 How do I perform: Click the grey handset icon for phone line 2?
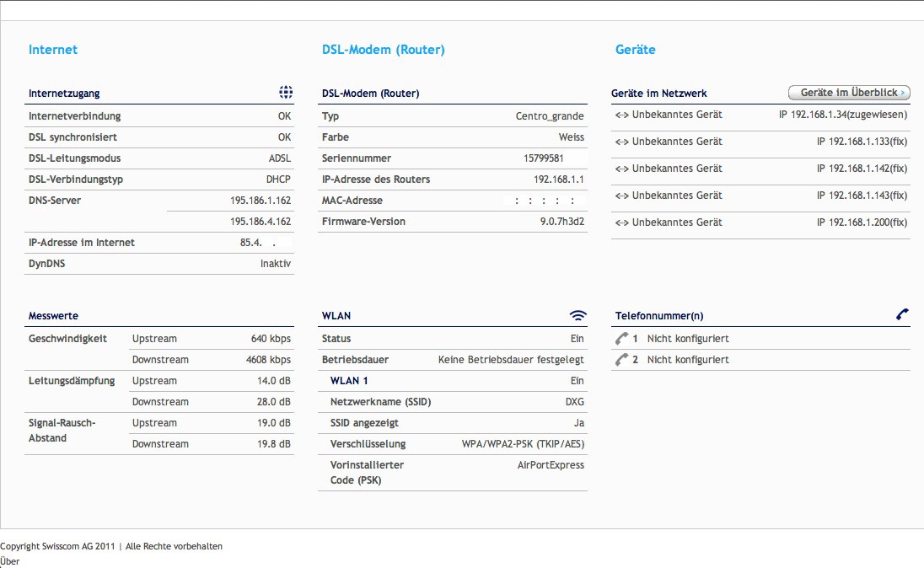621,360
